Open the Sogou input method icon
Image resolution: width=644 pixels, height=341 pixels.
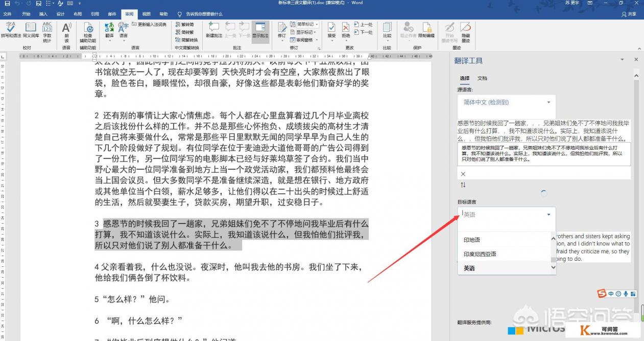coord(603,293)
